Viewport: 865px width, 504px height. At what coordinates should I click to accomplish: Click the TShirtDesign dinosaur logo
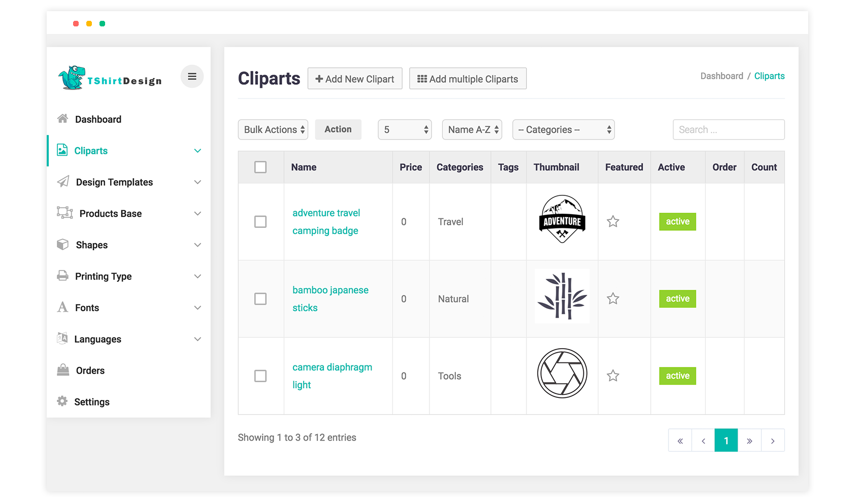point(72,78)
